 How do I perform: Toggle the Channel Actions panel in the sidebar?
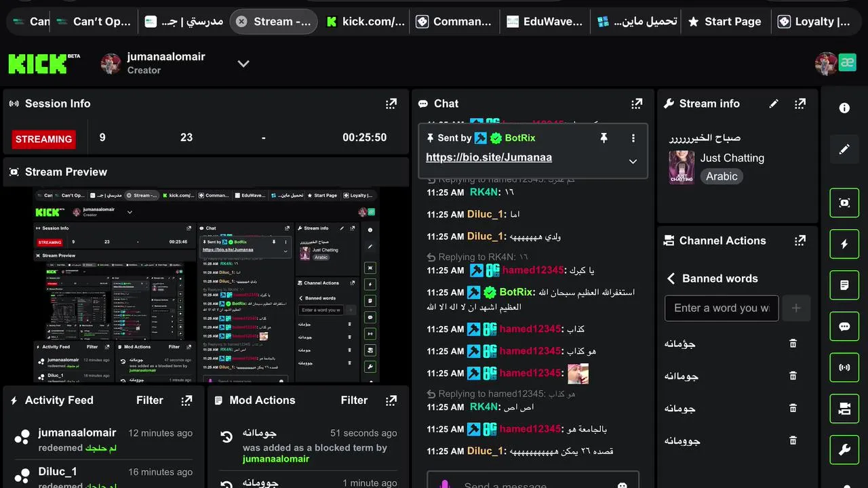coord(844,409)
